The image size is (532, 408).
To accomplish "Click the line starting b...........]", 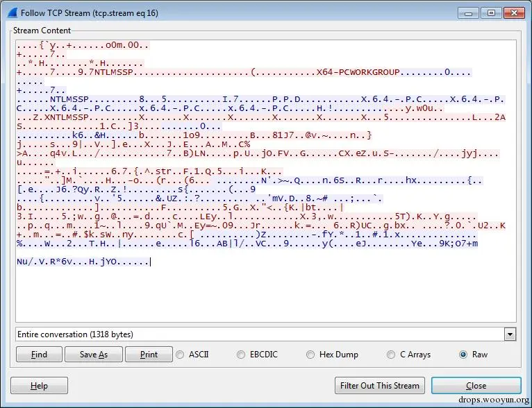I will coord(180,207).
